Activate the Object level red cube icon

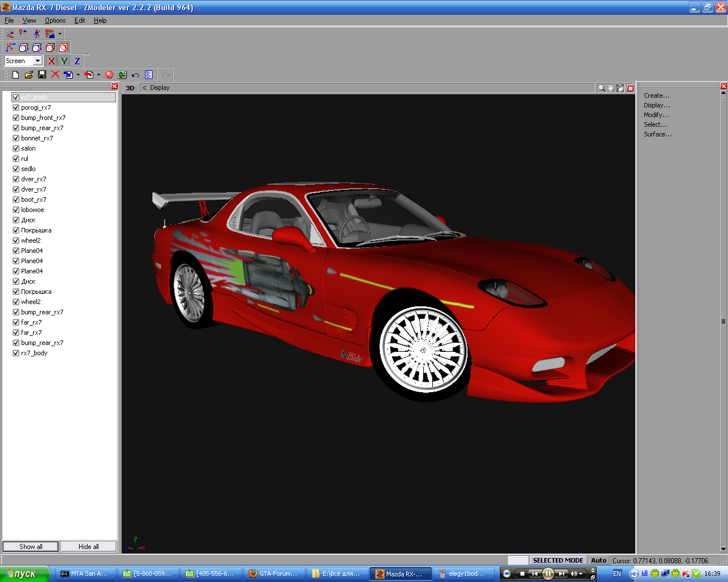tap(63, 48)
